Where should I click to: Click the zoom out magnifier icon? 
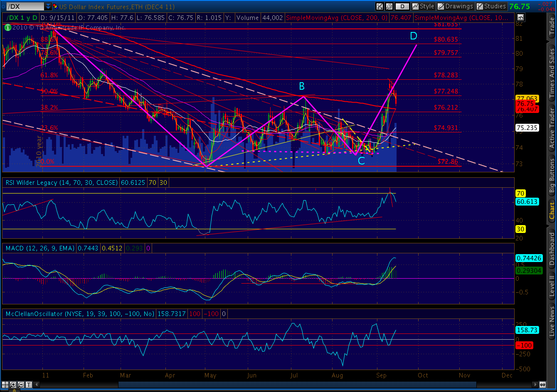point(21,385)
